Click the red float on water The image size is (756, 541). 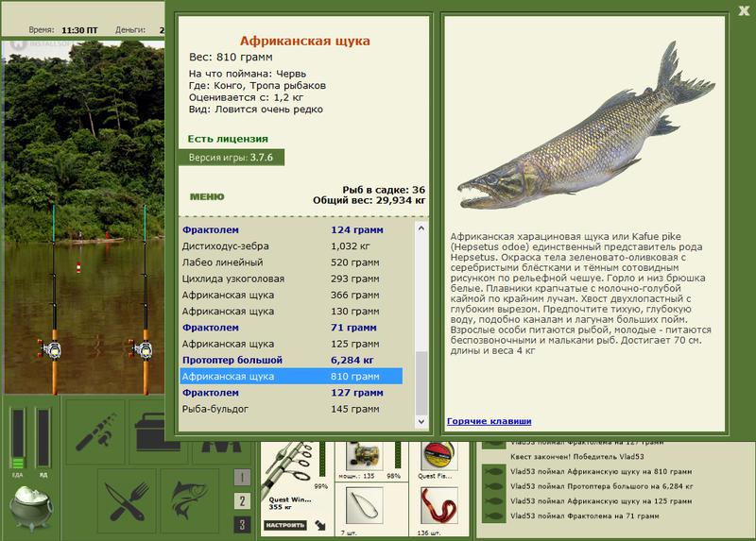pos(78,267)
